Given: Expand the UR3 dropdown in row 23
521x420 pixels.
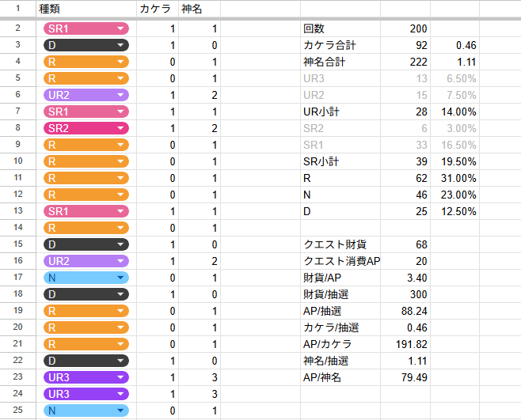Looking at the screenshot, I should [86, 377].
